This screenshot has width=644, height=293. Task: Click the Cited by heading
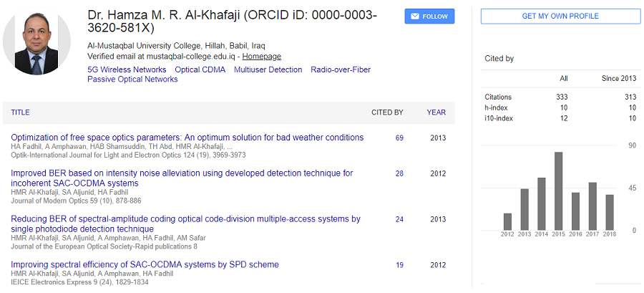499,59
